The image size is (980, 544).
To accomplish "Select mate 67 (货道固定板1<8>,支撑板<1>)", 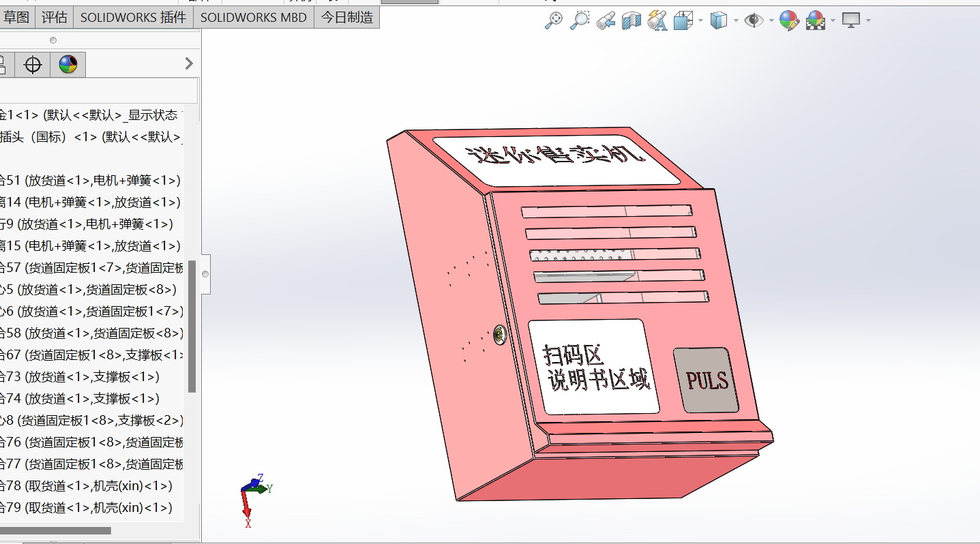I will [91, 355].
